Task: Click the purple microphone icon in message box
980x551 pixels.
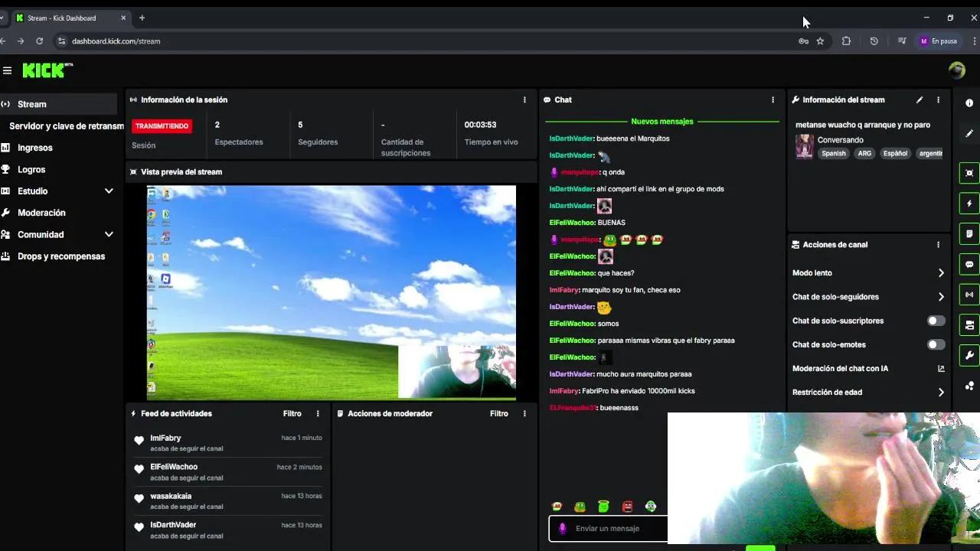Action: tap(563, 528)
